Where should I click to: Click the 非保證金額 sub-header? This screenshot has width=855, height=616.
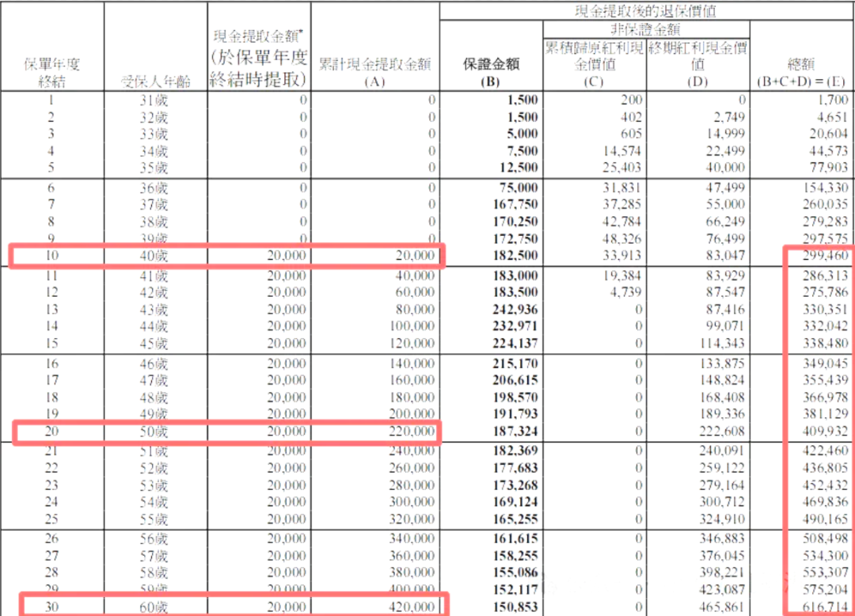(645, 30)
